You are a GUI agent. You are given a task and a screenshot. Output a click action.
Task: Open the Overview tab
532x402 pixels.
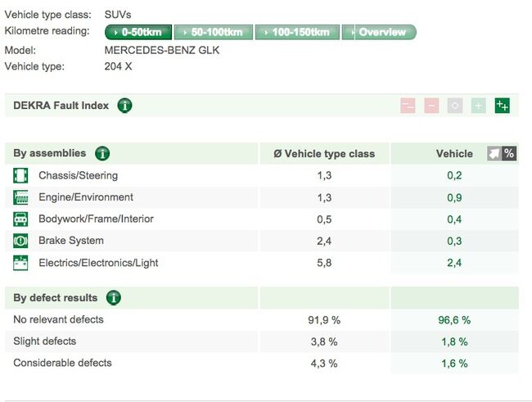[x=379, y=32]
